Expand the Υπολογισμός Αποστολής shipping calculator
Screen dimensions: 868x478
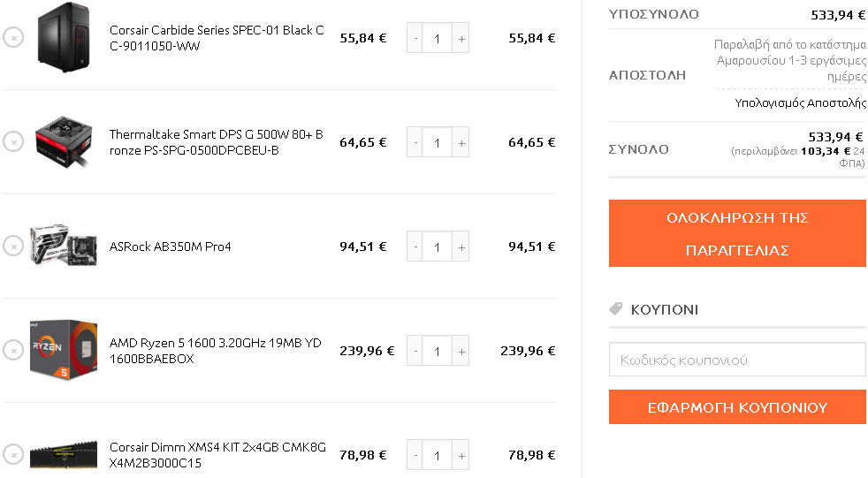coord(800,102)
